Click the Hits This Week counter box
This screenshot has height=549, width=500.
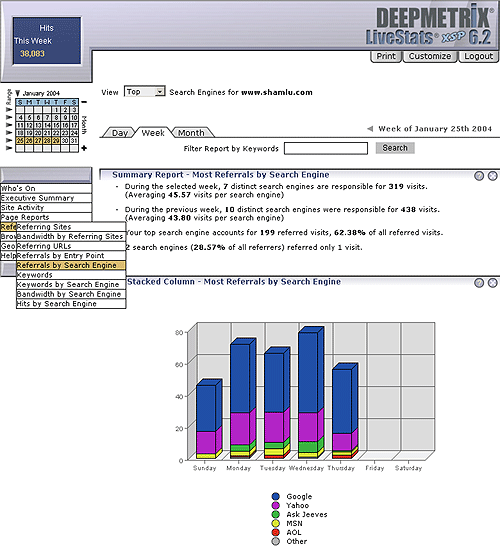click(47, 41)
